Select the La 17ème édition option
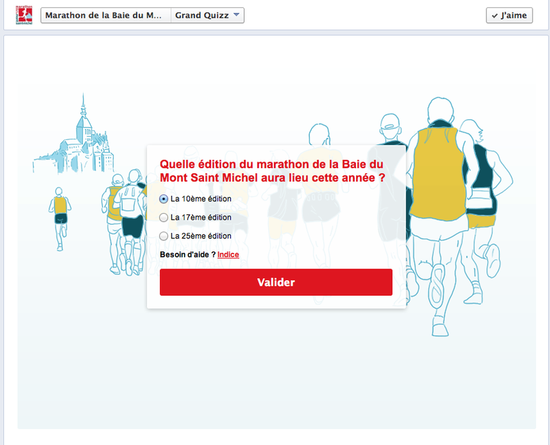550x445 pixels. coord(163,217)
